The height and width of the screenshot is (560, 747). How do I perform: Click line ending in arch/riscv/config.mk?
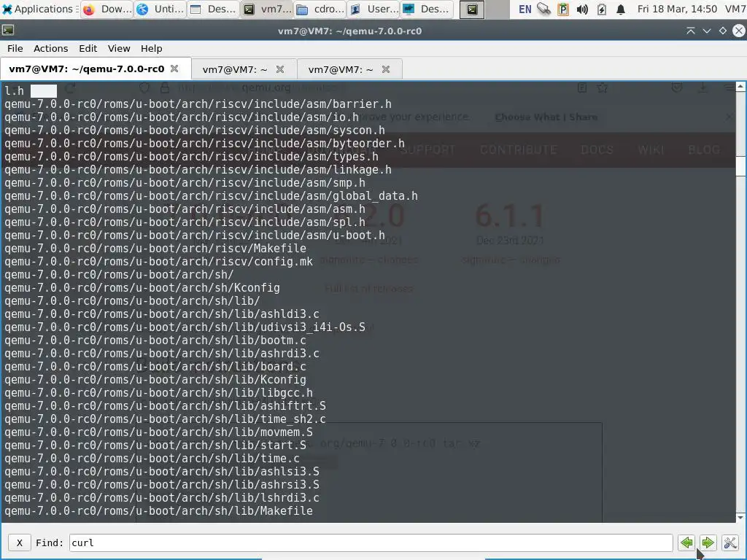[158, 262]
